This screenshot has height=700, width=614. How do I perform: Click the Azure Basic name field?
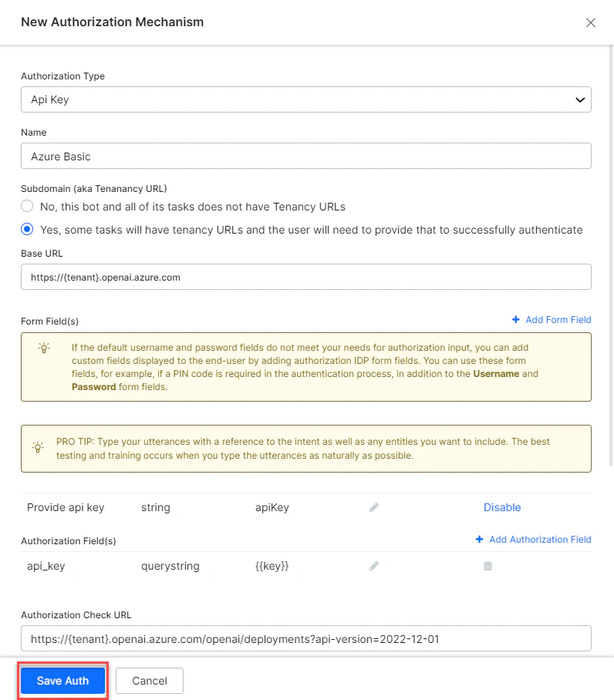(305, 156)
